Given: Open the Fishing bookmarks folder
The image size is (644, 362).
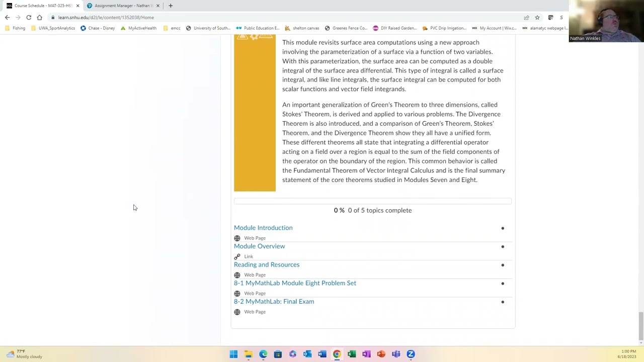Looking at the screenshot, I should [15, 28].
